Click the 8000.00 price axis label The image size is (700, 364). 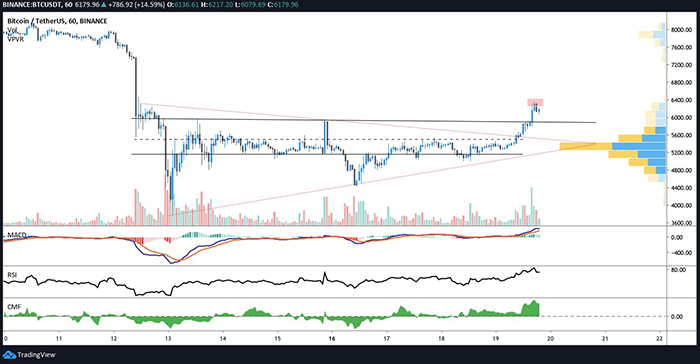681,30
